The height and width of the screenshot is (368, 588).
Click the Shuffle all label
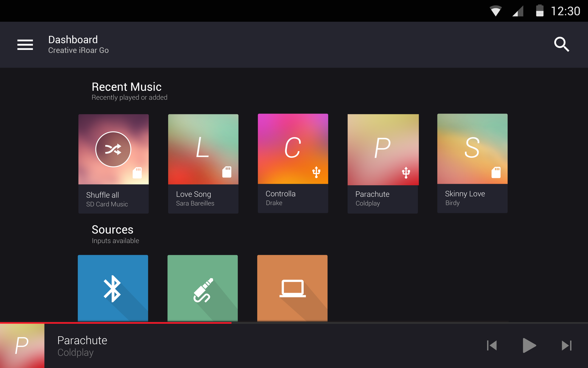tap(102, 195)
